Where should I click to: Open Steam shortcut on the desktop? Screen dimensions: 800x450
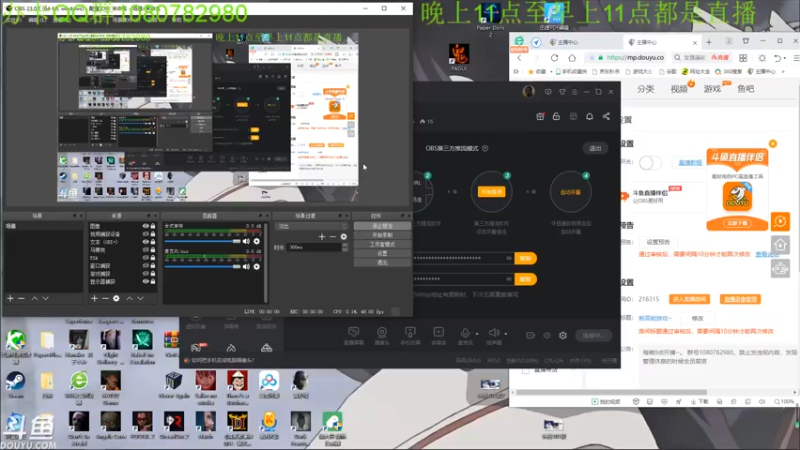[x=15, y=384]
